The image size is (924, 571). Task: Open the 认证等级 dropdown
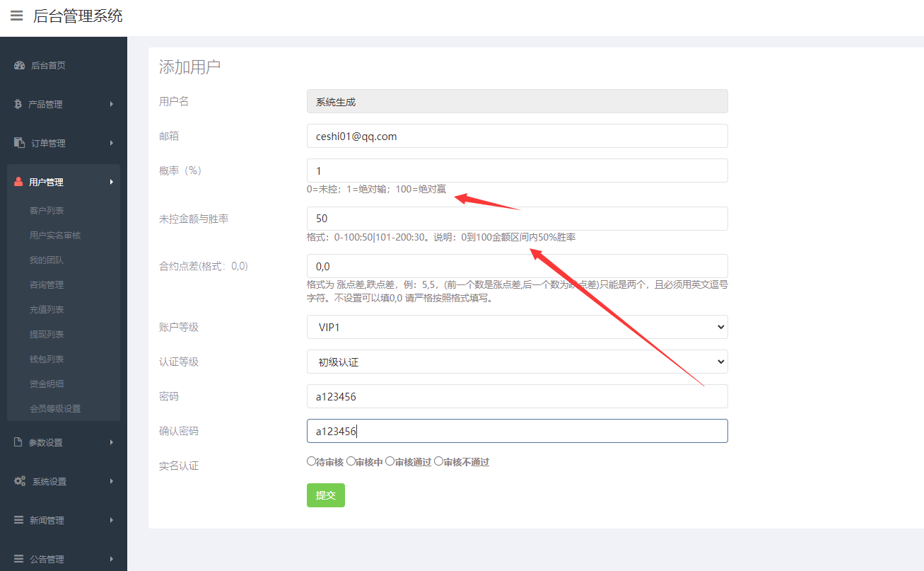[x=517, y=362]
